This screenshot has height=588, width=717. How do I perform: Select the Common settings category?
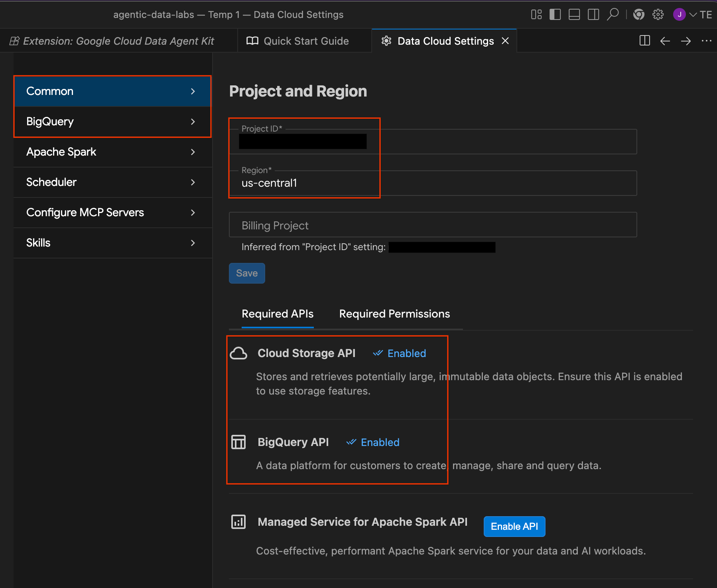(x=112, y=91)
